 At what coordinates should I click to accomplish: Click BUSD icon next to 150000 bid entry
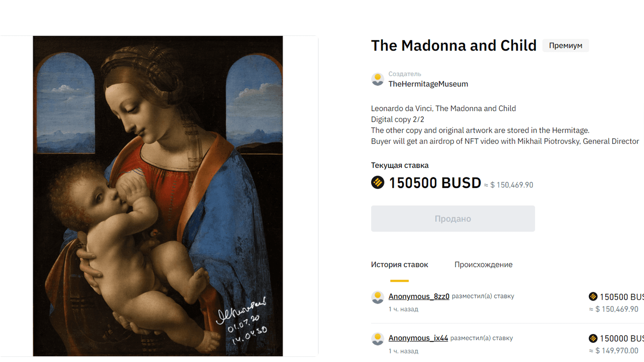593,338
